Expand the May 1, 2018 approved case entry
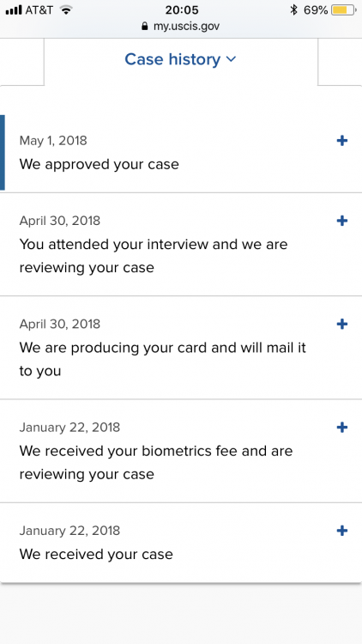The image size is (362, 644). click(x=342, y=141)
